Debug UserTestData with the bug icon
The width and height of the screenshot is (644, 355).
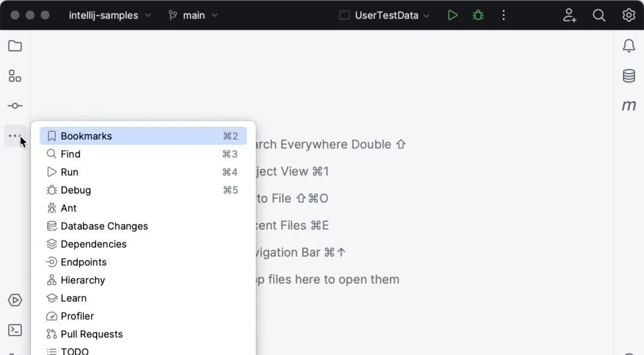tap(478, 15)
